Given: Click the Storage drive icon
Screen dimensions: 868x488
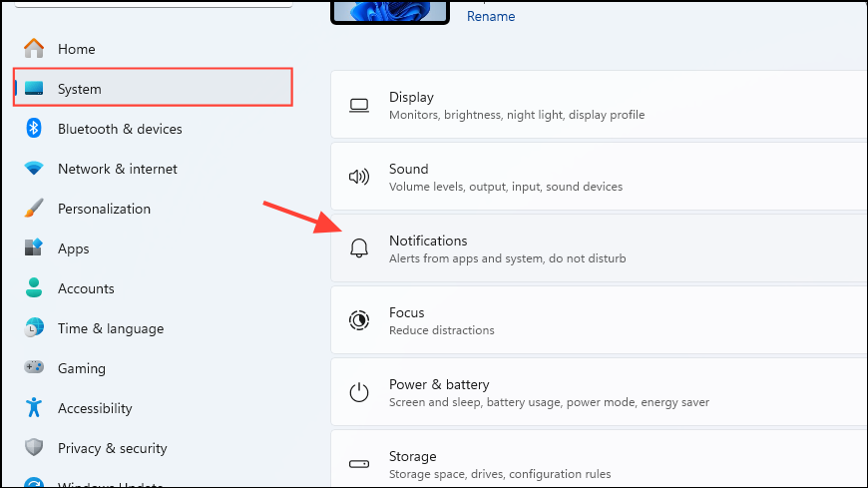Looking at the screenshot, I should (x=359, y=464).
